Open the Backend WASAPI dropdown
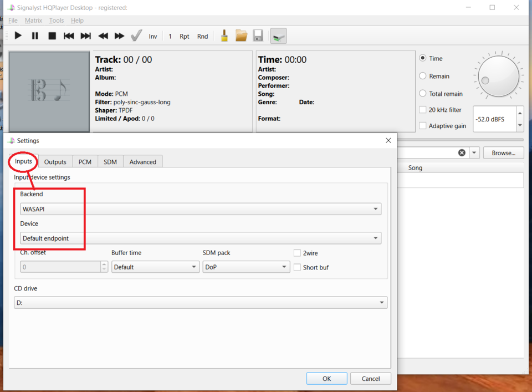532x392 pixels. pyautogui.click(x=201, y=208)
